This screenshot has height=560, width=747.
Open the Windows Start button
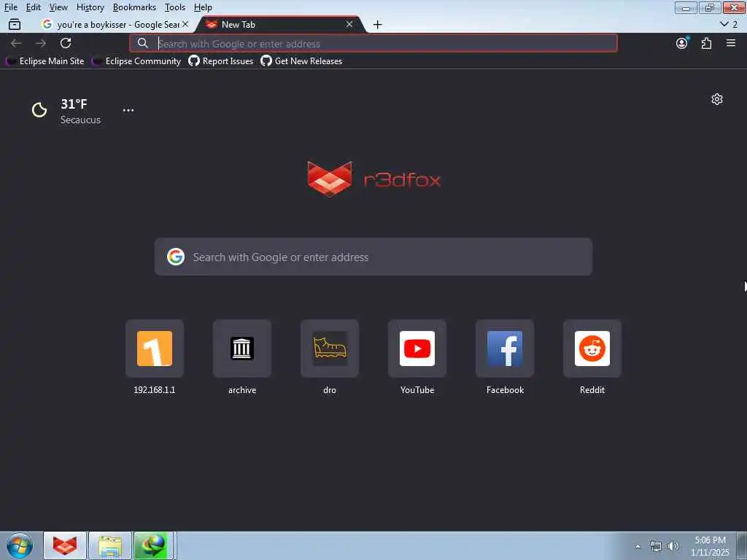(x=20, y=545)
